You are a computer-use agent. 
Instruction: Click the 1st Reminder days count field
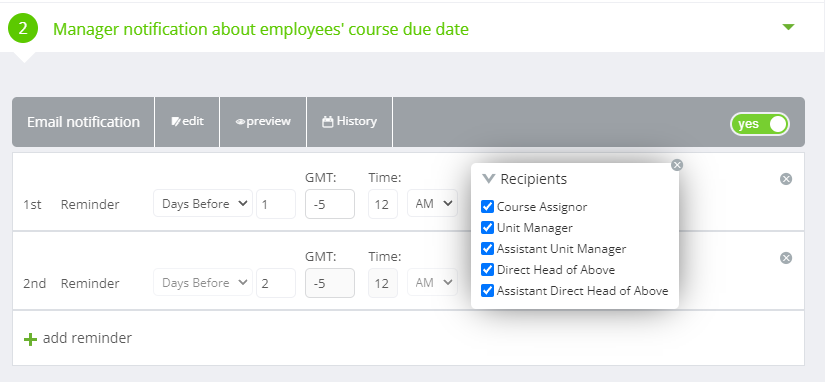click(x=276, y=204)
